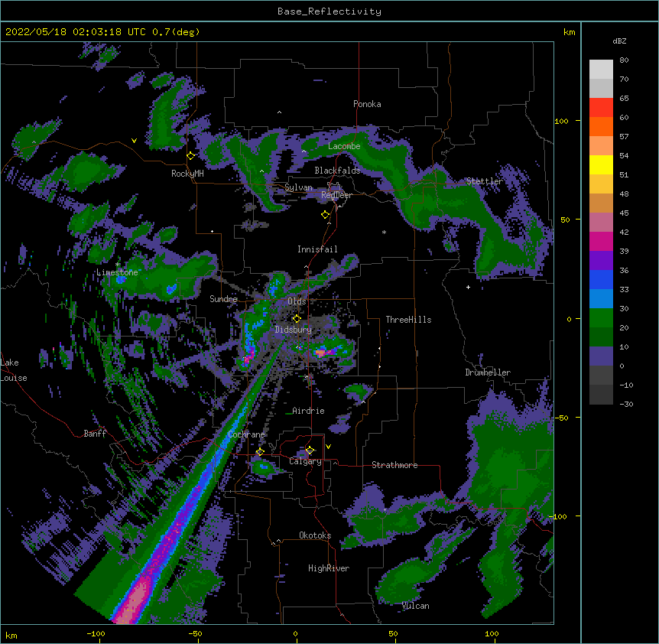Click the Drumheller town label
The width and height of the screenshot is (659, 644).
(488, 372)
